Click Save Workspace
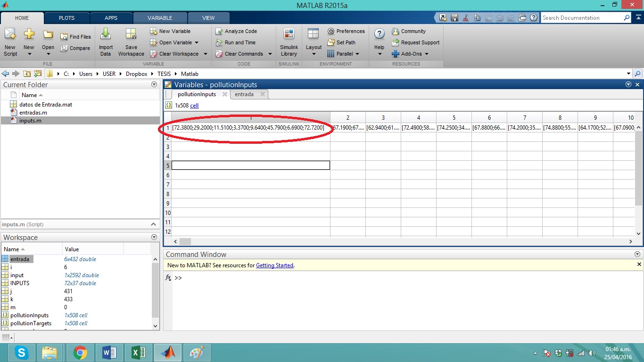This screenshot has width=644, height=362. (x=131, y=42)
